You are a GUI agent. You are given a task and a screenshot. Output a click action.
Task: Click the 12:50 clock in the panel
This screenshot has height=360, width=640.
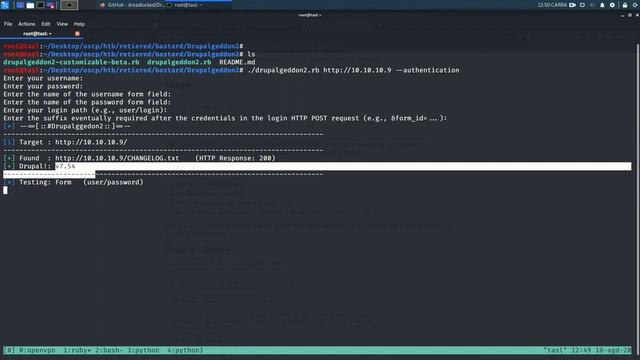(x=552, y=5)
